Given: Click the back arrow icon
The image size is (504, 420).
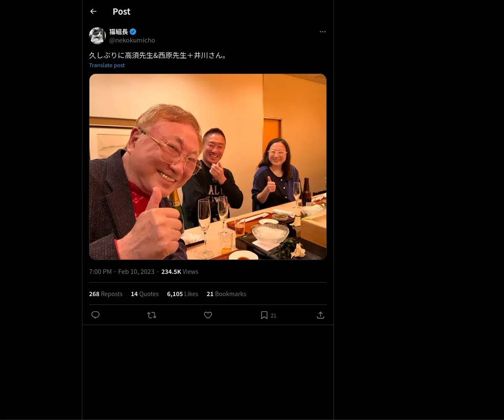Looking at the screenshot, I should click(93, 12).
